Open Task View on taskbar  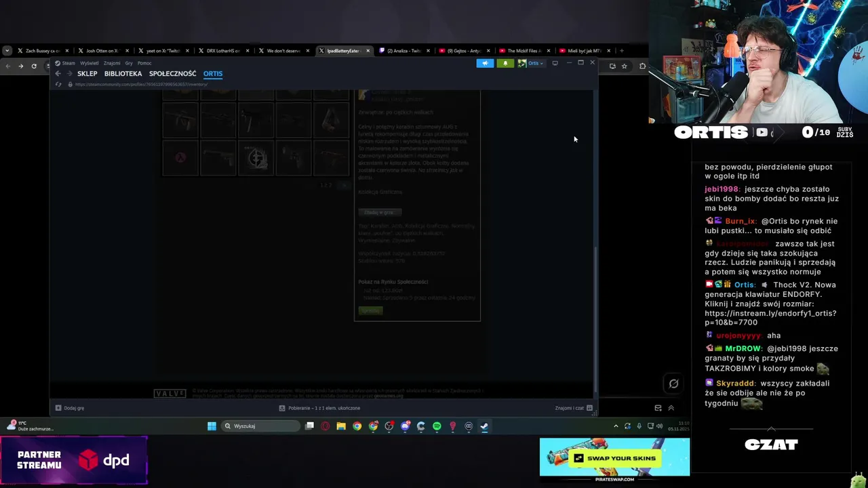(310, 426)
